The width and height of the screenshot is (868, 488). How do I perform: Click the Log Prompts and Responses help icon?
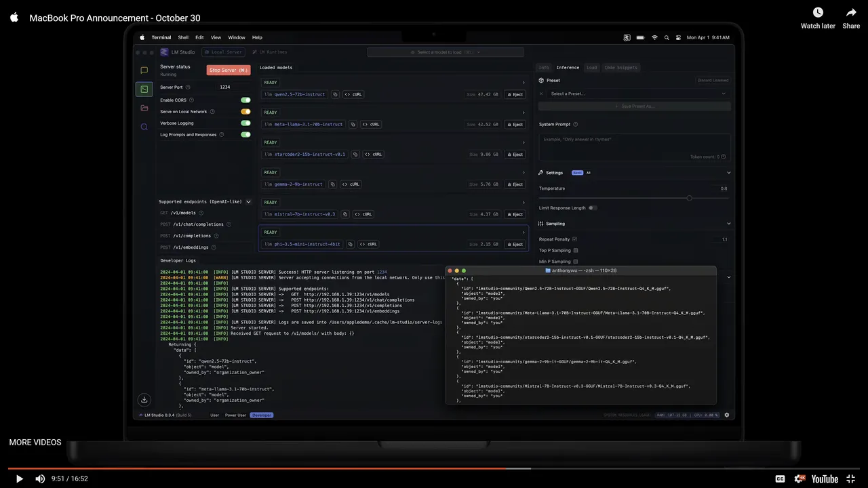point(222,135)
